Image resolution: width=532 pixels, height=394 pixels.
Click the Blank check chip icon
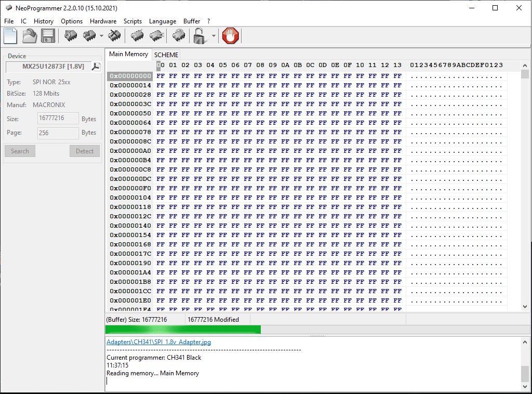point(157,36)
